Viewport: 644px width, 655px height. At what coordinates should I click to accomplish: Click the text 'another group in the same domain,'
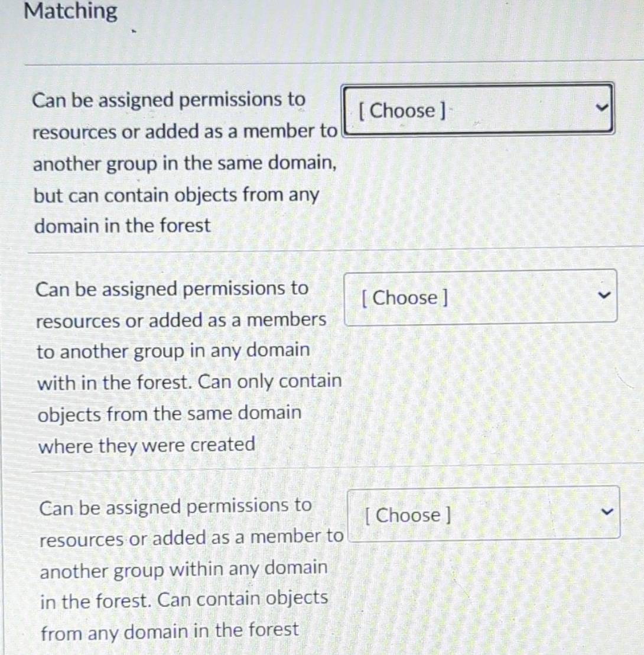185,163
